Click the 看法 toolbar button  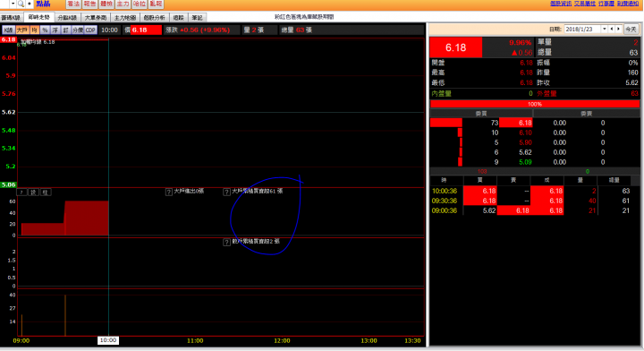73,4
